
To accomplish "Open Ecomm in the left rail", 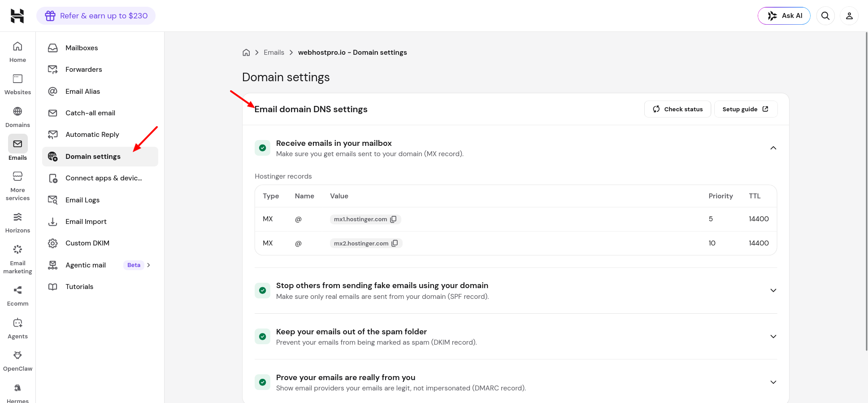I will [x=17, y=296].
